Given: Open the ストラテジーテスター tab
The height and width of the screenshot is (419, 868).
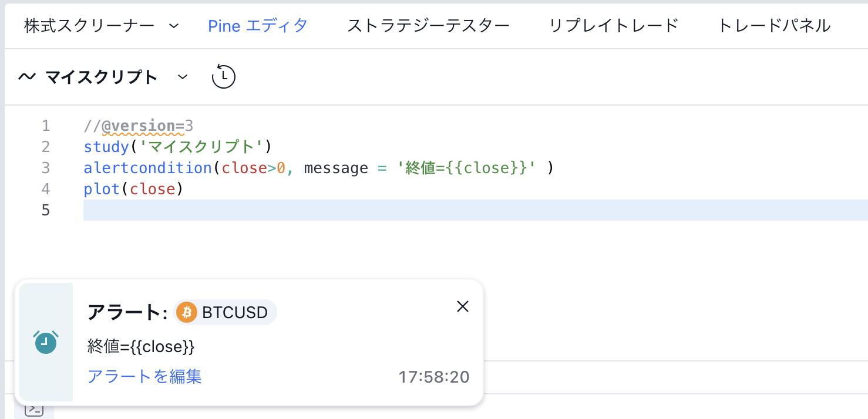Looking at the screenshot, I should [x=428, y=26].
